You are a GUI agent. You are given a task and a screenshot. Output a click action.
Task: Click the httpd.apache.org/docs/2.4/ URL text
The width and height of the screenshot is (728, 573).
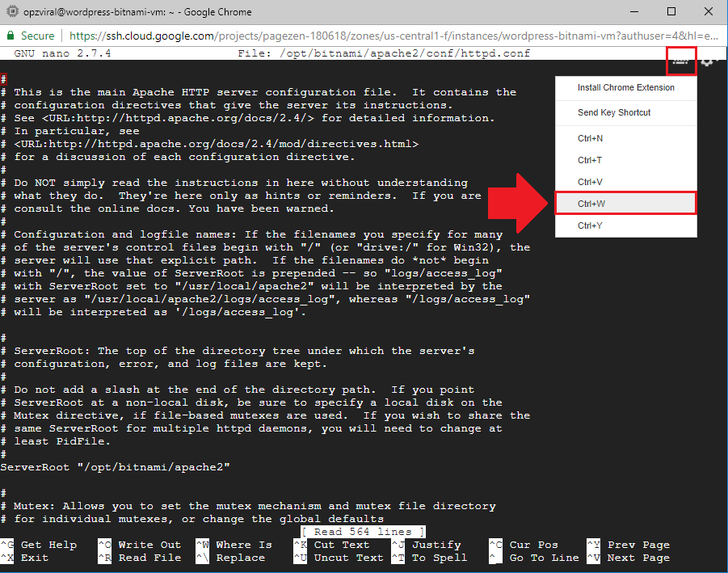[x=178, y=118]
